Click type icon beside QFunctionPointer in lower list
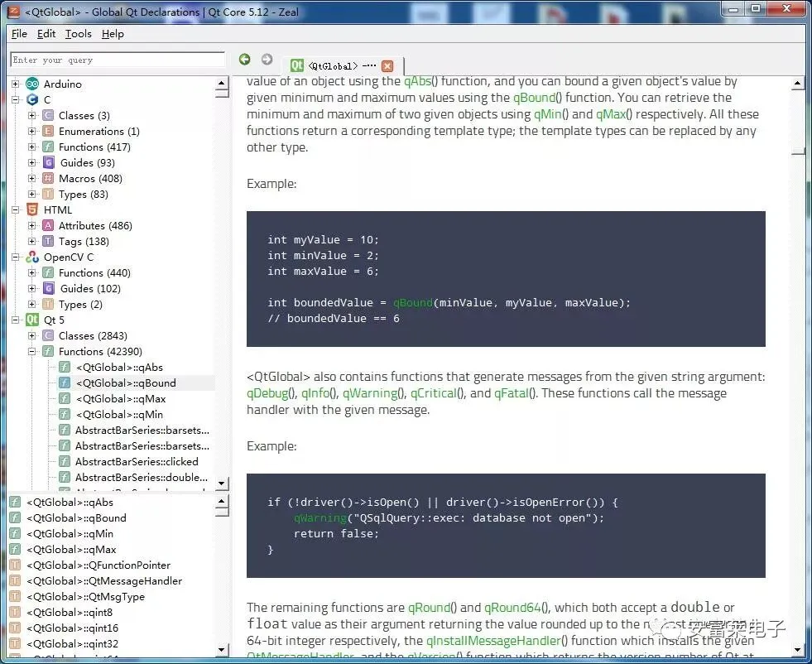Screen dimensions: 812x664 point(15,565)
